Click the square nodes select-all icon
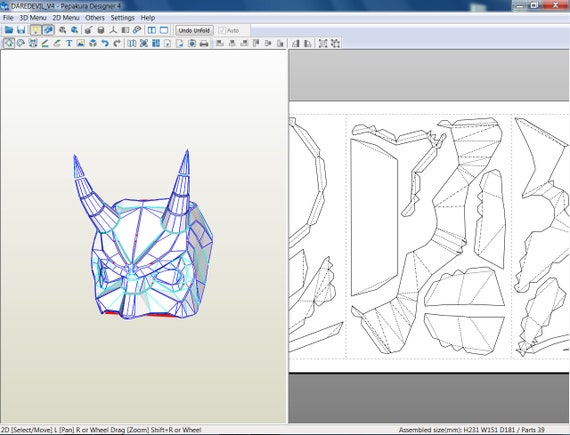Screen dimensions: 570x435 323,43
